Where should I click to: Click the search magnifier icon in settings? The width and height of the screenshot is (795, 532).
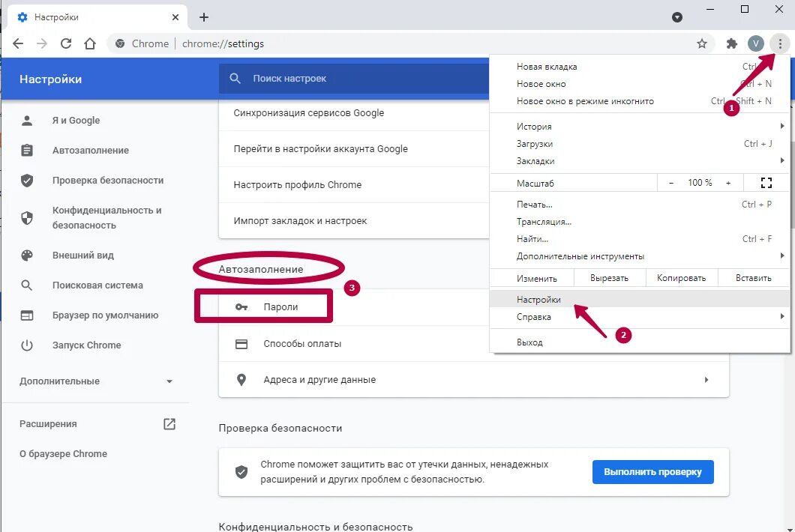235,79
